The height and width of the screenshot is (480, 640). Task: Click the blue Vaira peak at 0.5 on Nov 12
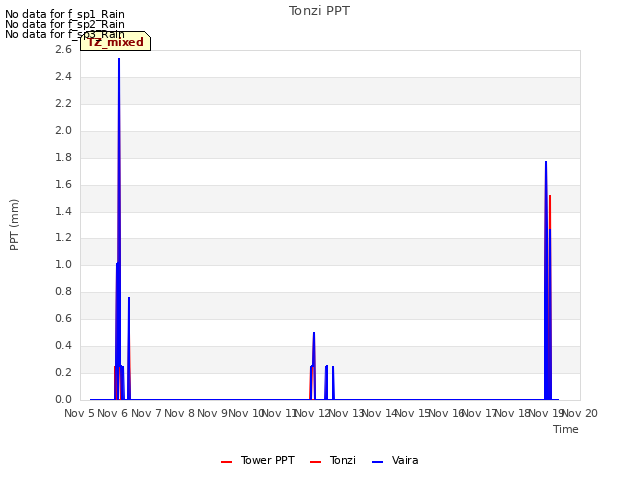click(314, 333)
